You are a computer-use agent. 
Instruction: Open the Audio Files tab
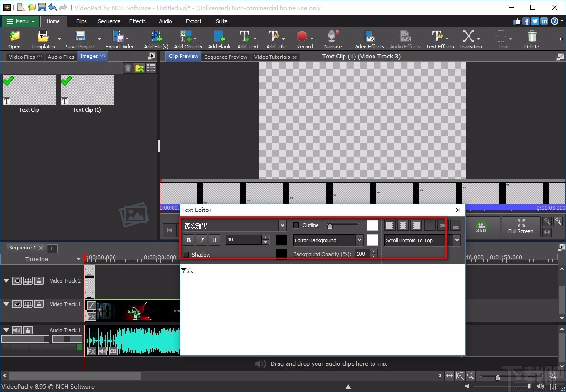(x=61, y=57)
